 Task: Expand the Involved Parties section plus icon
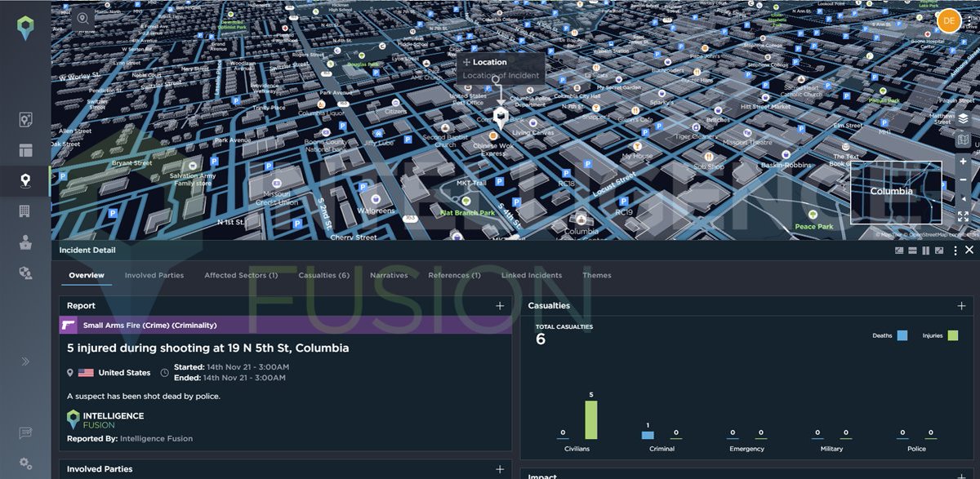coord(500,469)
